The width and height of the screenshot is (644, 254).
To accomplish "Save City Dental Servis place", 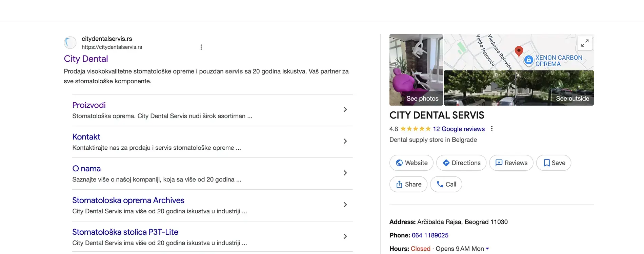I will [x=554, y=163].
